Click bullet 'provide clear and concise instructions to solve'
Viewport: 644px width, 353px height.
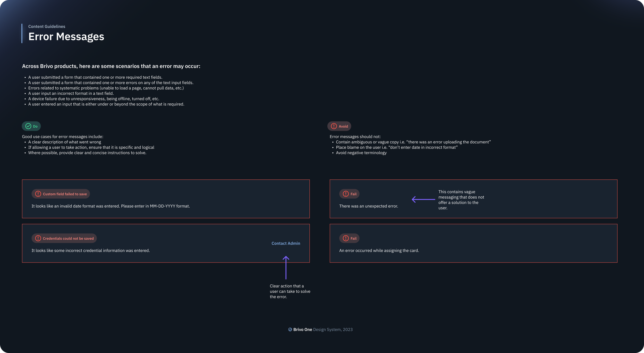tap(87, 153)
